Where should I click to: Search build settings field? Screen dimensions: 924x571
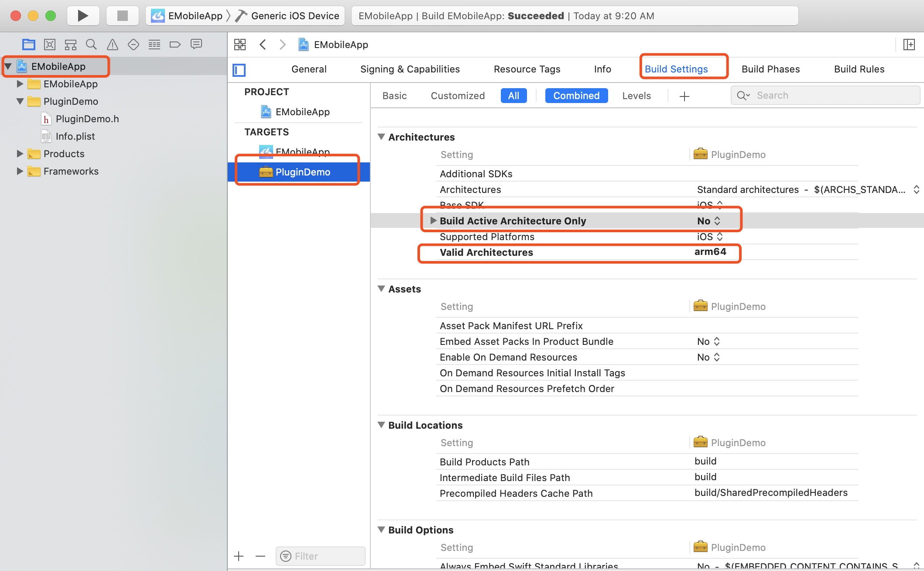[x=825, y=95]
